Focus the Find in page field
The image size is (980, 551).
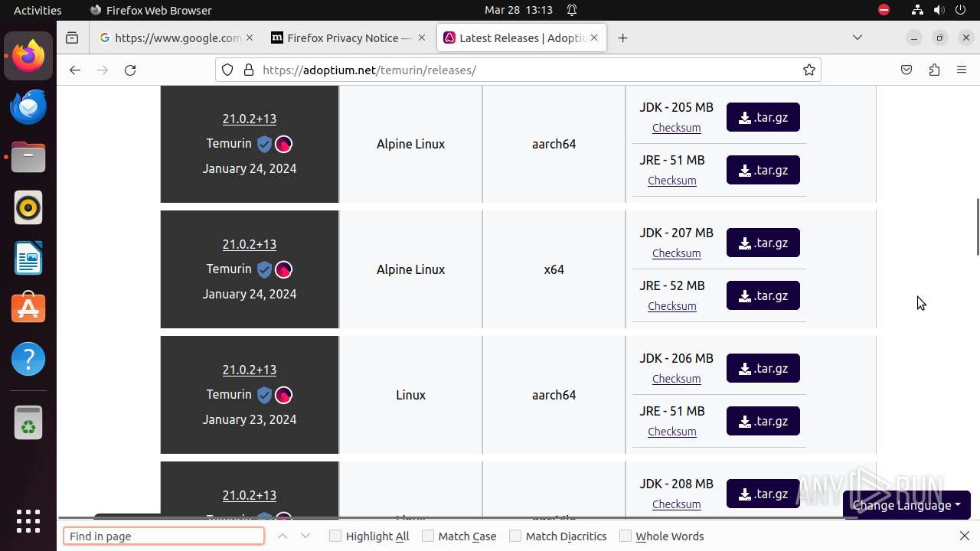pyautogui.click(x=163, y=536)
